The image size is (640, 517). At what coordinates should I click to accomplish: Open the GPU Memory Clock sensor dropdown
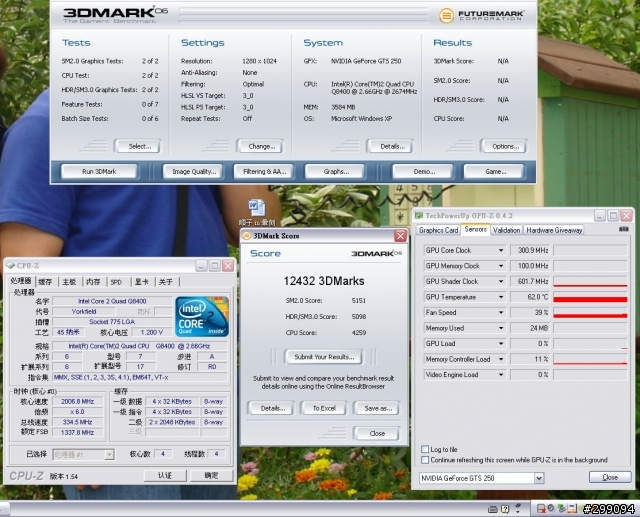click(x=501, y=266)
